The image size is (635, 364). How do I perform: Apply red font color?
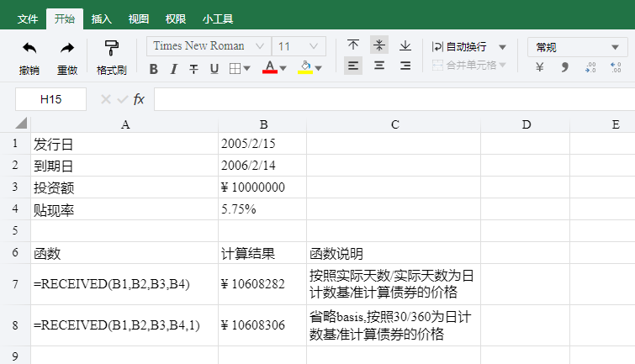pos(270,67)
